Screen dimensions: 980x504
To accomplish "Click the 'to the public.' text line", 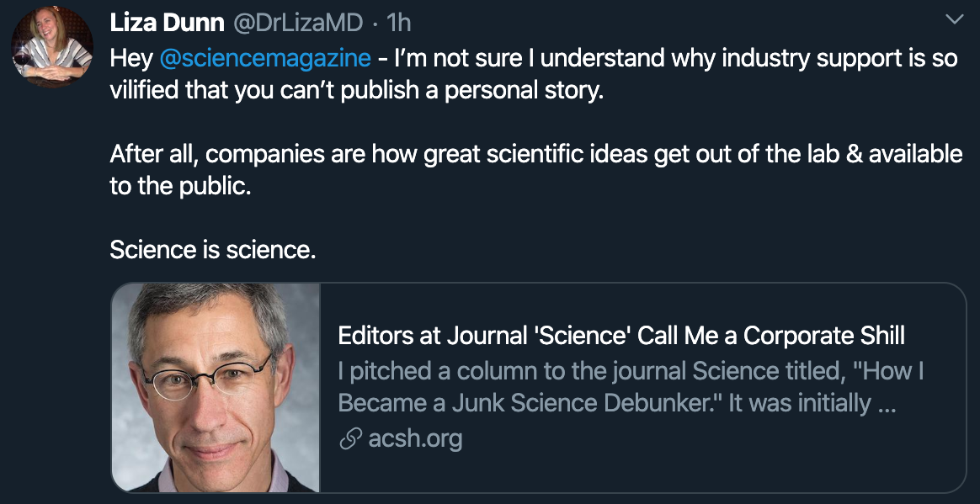I will 180,186.
